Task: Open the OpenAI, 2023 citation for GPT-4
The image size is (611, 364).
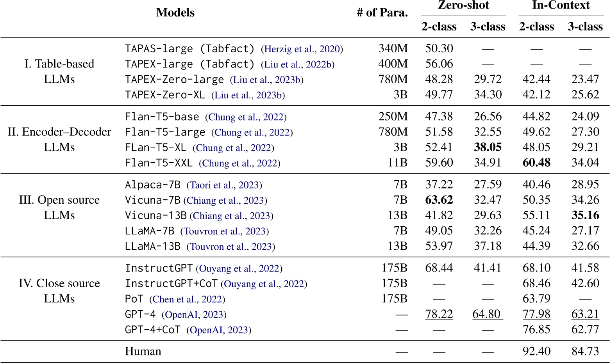Action: (194, 314)
